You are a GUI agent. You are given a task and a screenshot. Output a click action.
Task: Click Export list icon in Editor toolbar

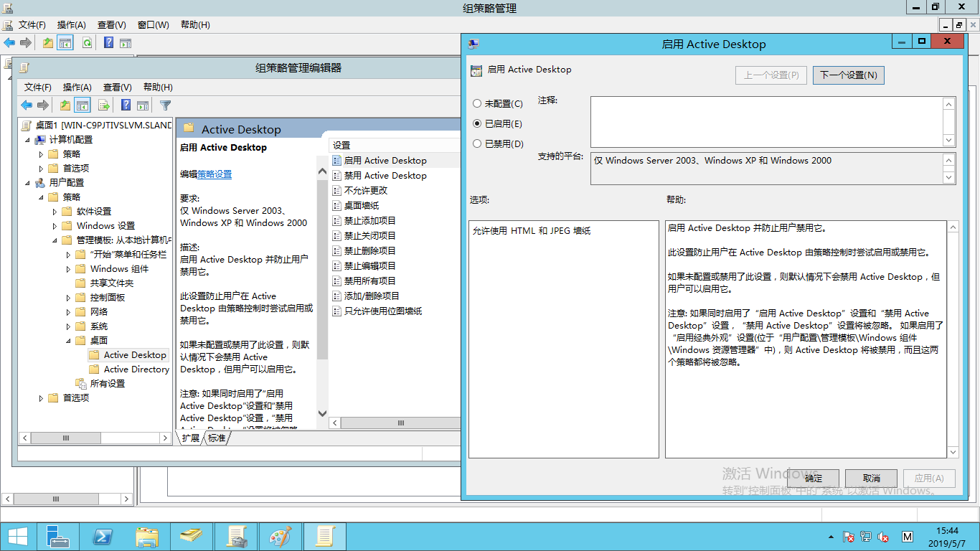(x=104, y=105)
